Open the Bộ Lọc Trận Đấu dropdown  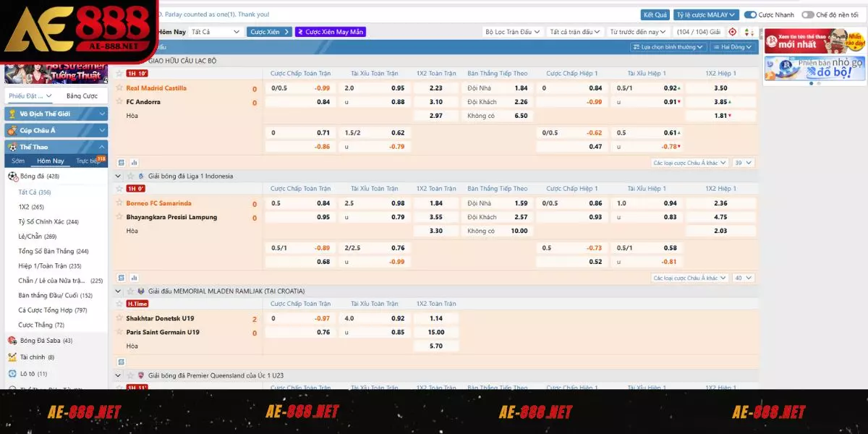(512, 32)
